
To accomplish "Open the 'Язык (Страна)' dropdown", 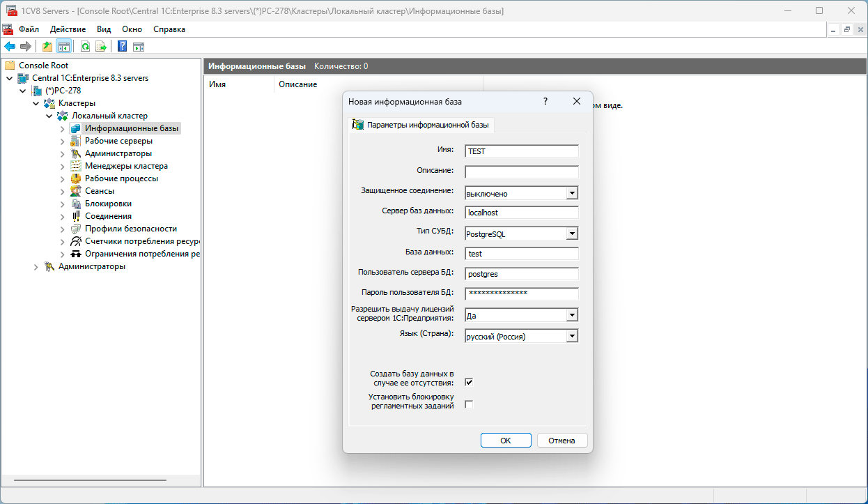I will (571, 337).
